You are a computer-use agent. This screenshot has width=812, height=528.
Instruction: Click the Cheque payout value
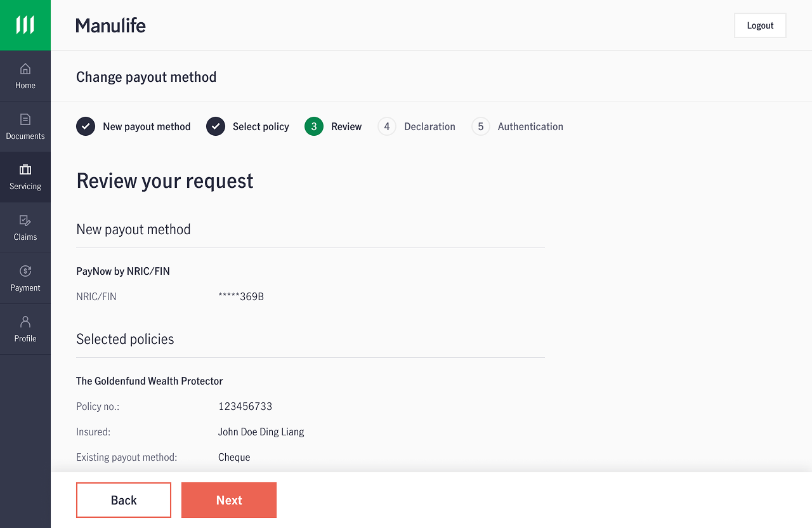point(234,457)
